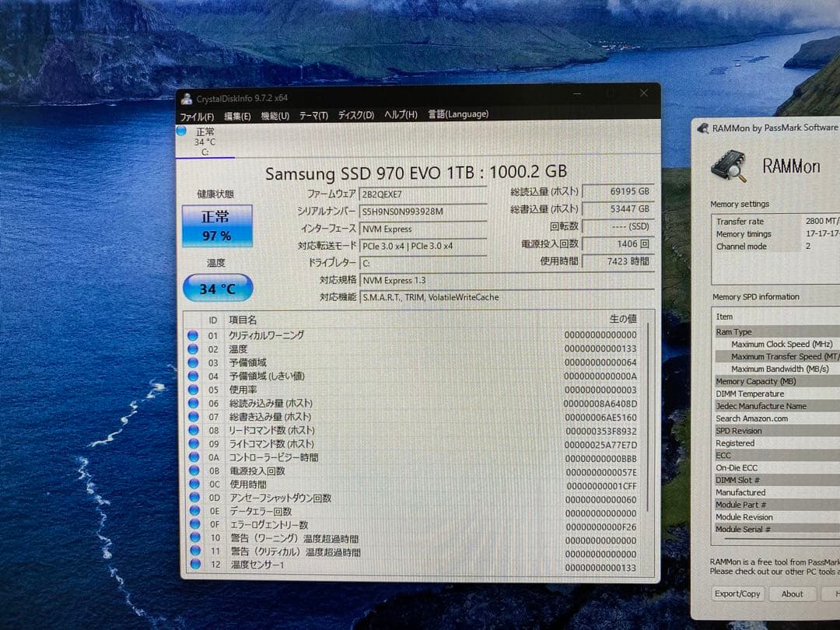Click the interface field NVM Express

click(422, 229)
